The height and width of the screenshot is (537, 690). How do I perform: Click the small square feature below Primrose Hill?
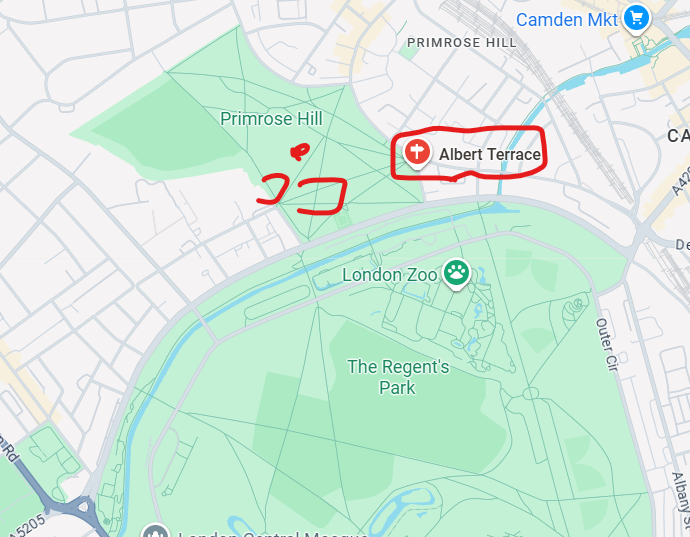pyautogui.click(x=342, y=220)
